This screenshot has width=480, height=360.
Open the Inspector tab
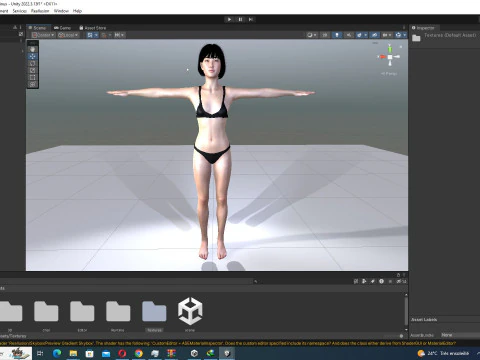(423, 28)
